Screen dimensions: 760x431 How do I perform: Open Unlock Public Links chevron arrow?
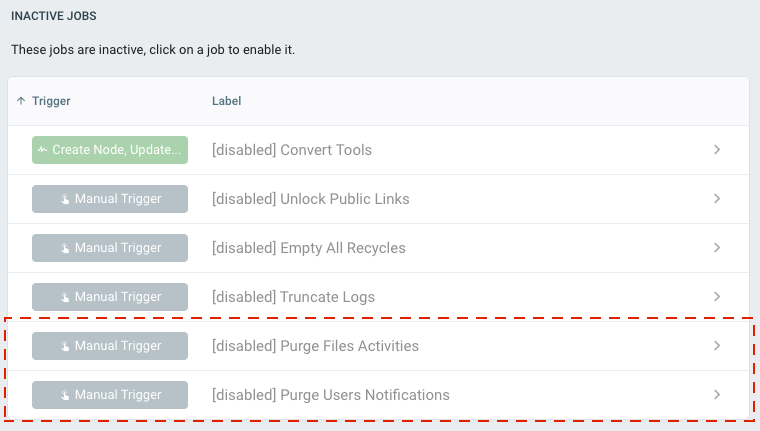[717, 199]
